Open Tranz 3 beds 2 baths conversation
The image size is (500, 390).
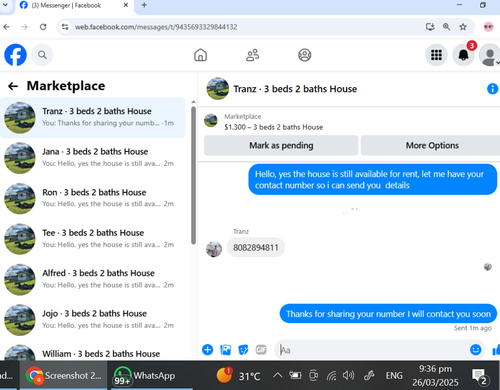point(93,118)
